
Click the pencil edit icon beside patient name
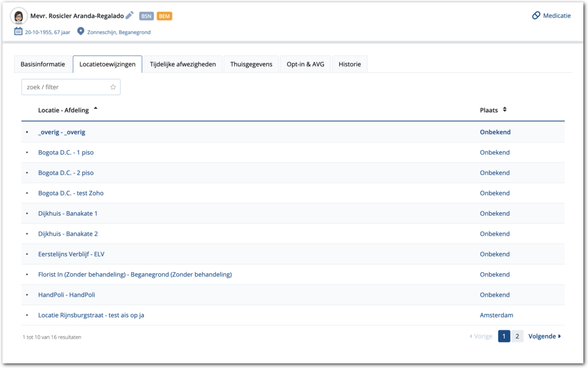130,16
